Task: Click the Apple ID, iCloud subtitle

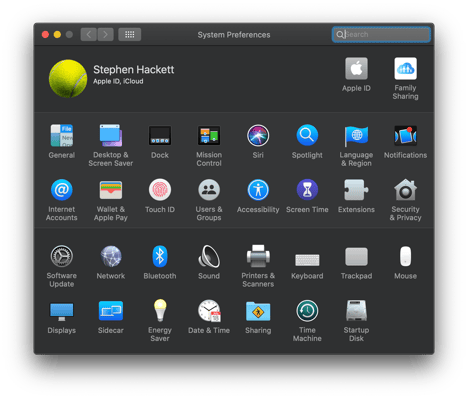Action: pyautogui.click(x=118, y=81)
